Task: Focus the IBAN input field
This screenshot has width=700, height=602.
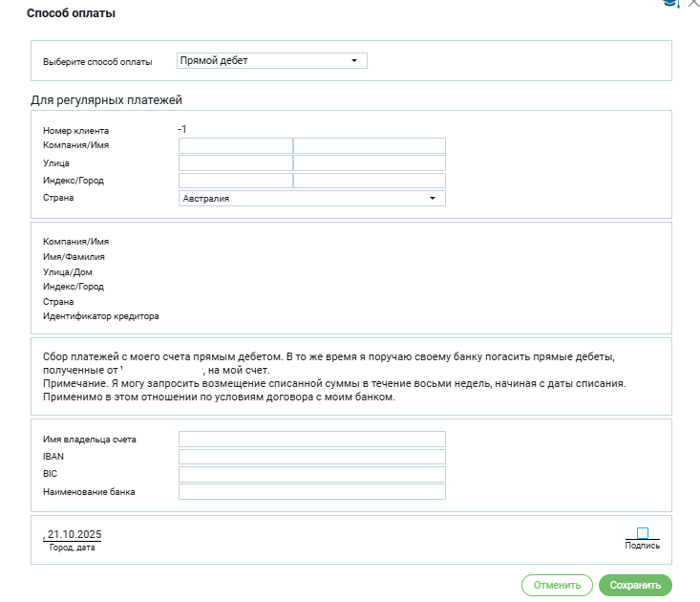Action: coord(311,457)
